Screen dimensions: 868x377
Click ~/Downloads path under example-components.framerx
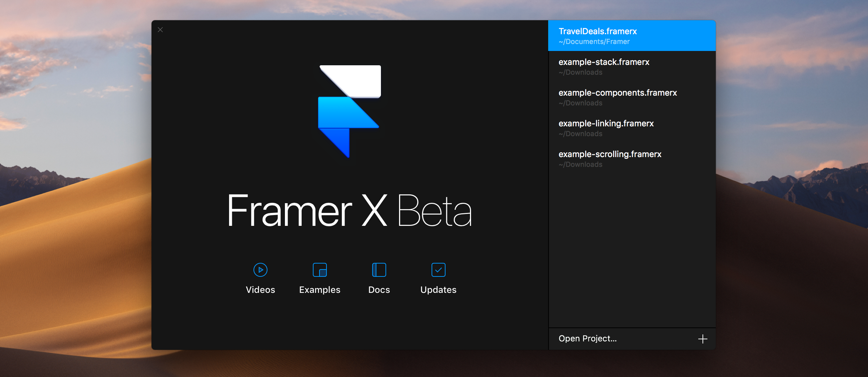coord(580,103)
